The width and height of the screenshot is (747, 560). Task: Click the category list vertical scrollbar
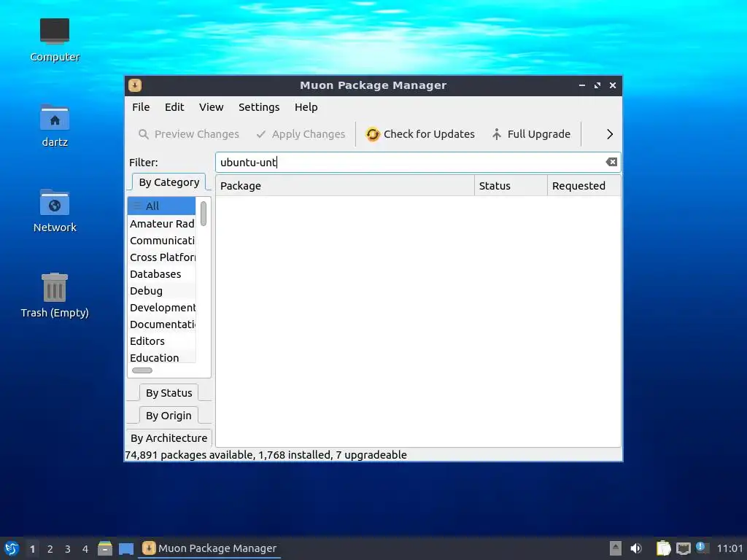204,214
